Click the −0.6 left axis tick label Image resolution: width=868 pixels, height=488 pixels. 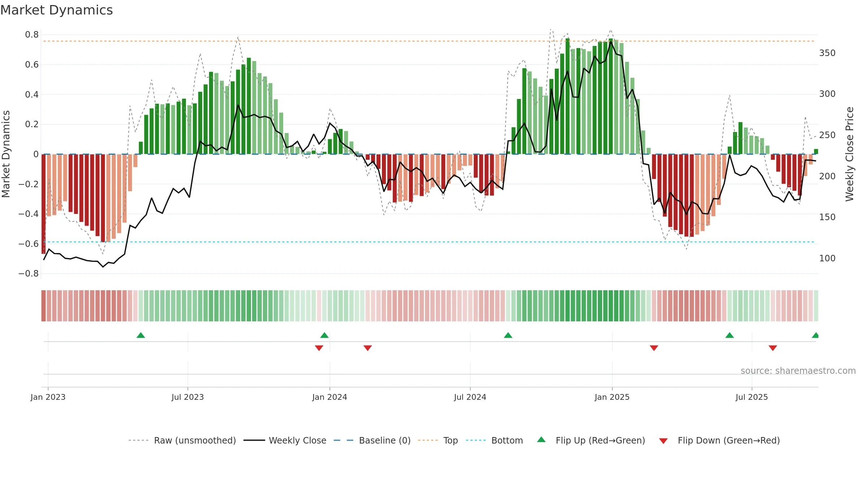[x=29, y=244]
